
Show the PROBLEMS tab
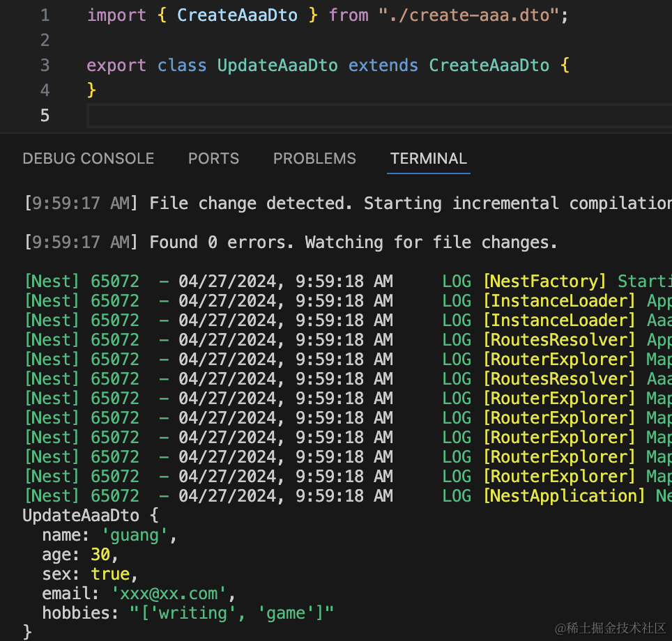click(x=314, y=159)
